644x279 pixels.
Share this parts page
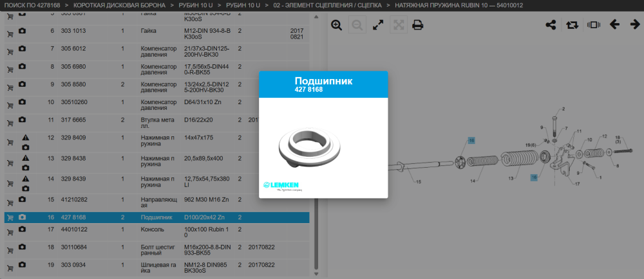(551, 25)
